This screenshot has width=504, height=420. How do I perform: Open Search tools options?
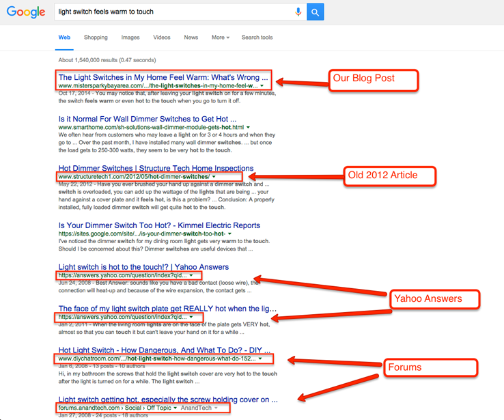click(257, 38)
